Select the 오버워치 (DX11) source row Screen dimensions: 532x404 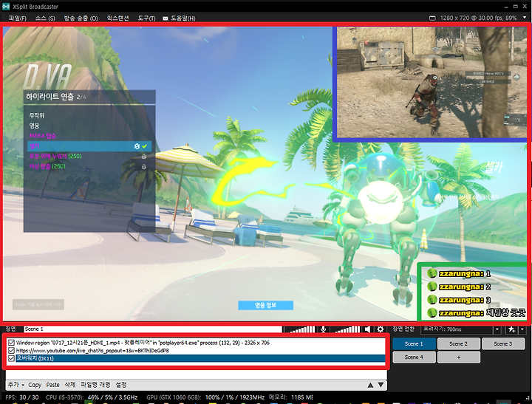pos(200,358)
